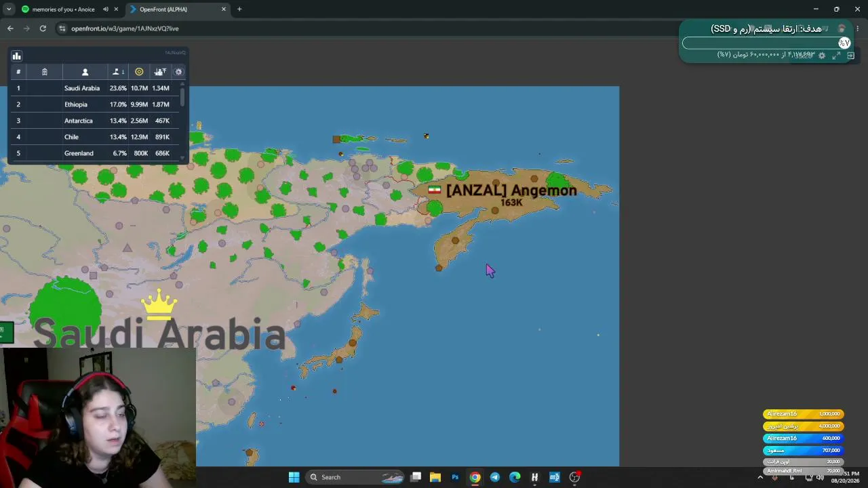Image resolution: width=868 pixels, height=488 pixels.
Task: Sort leaderboard by troops column
Action: pyautogui.click(x=160, y=72)
